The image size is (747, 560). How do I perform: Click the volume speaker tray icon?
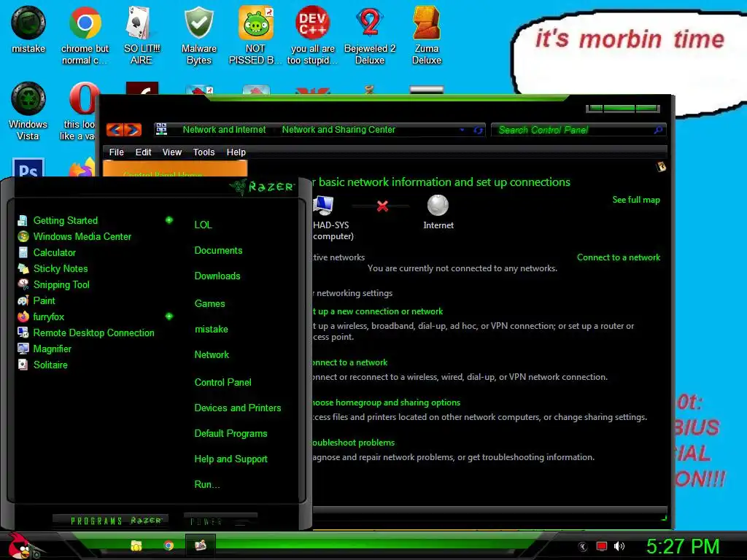coord(619,546)
